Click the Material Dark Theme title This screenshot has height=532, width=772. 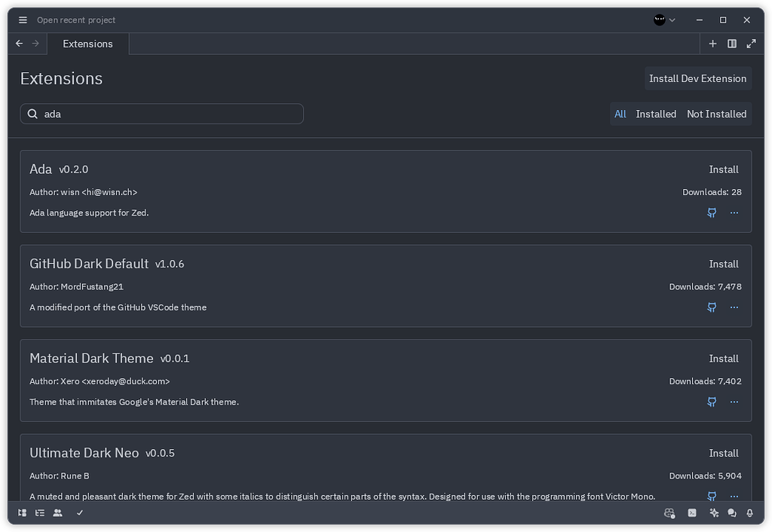(91, 358)
